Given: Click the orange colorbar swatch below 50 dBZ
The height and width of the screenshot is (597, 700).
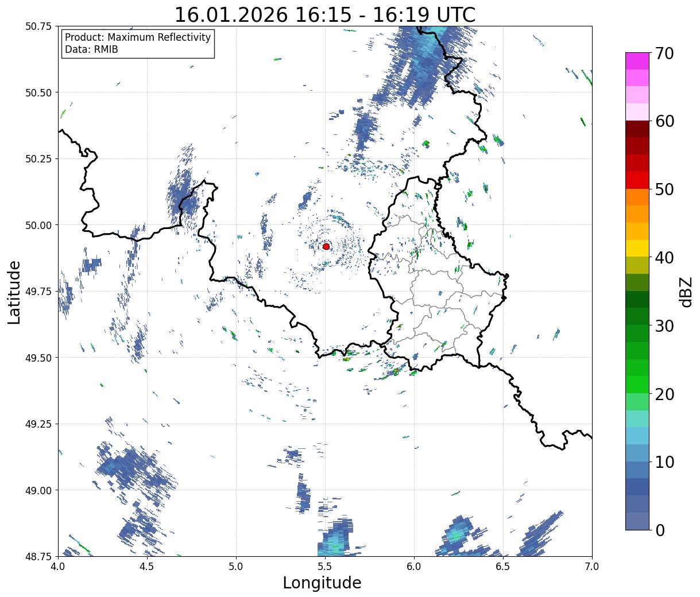Looking at the screenshot, I should point(637,197).
